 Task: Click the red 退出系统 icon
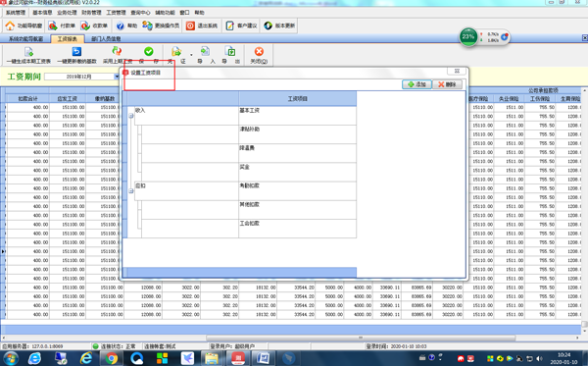[x=190, y=26]
